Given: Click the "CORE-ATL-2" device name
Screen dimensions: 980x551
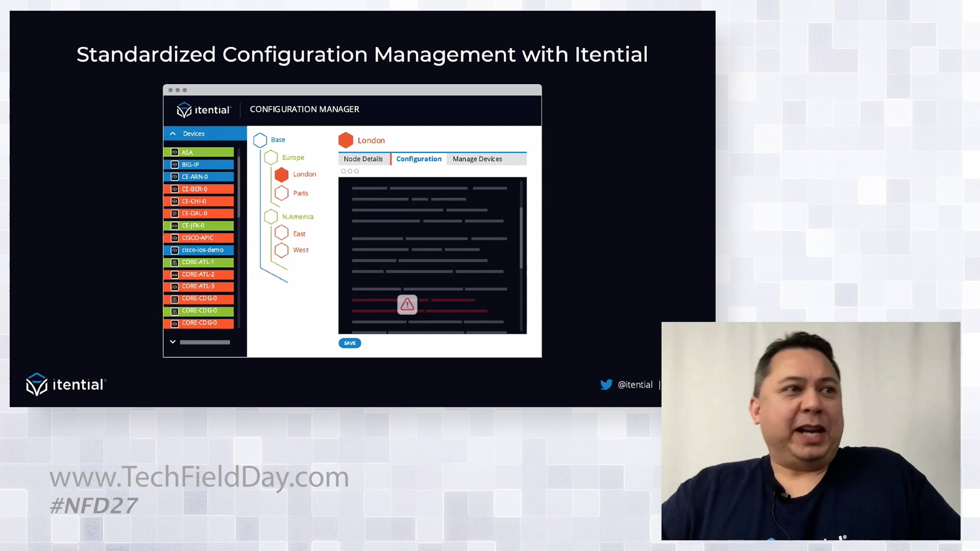Looking at the screenshot, I should [x=198, y=275].
